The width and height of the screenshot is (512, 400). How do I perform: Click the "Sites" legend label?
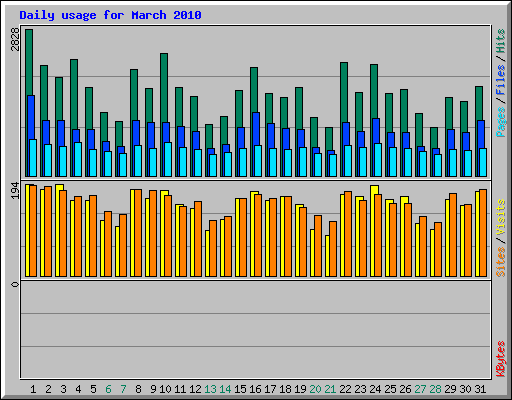pyautogui.click(x=500, y=262)
